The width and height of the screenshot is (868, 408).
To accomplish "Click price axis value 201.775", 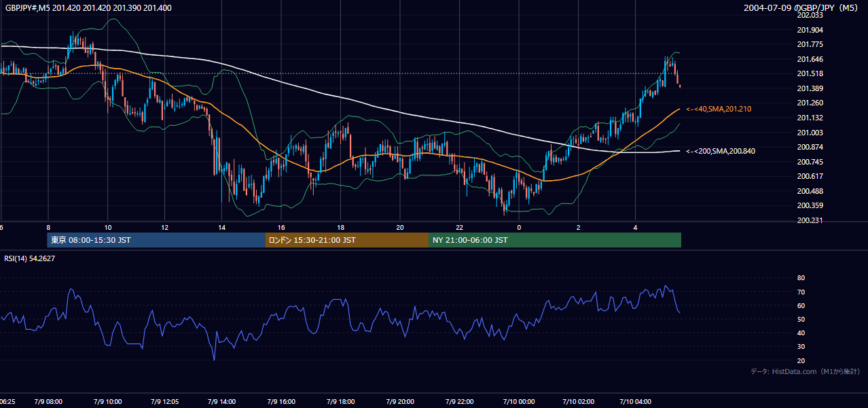I will [809, 44].
